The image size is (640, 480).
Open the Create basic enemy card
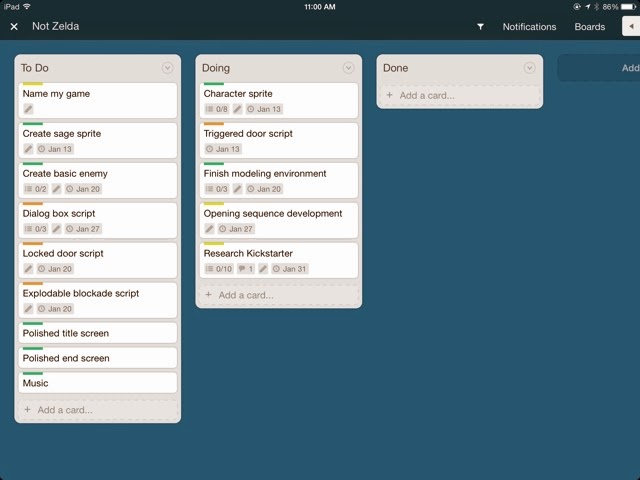click(x=98, y=180)
